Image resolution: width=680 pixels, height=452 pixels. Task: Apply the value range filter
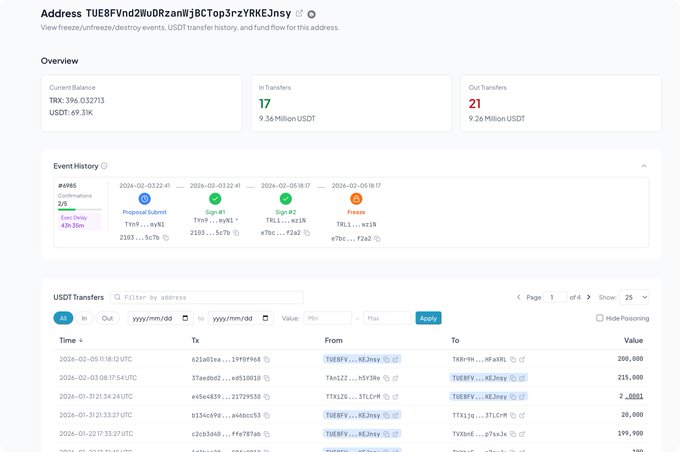coord(428,318)
